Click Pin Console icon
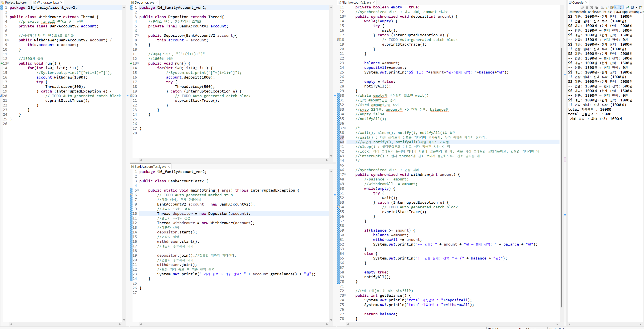Viewport: 644px width, 329px height. pos(627,7)
